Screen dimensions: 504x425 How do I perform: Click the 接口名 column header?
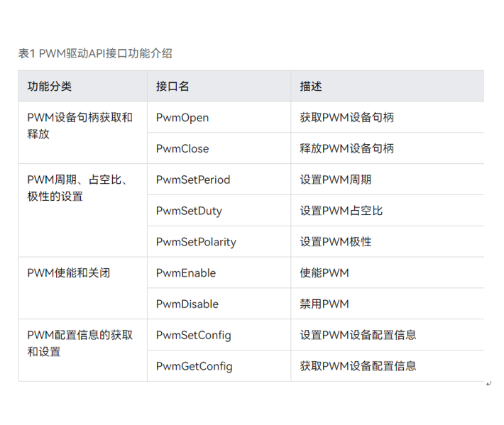pos(172,87)
